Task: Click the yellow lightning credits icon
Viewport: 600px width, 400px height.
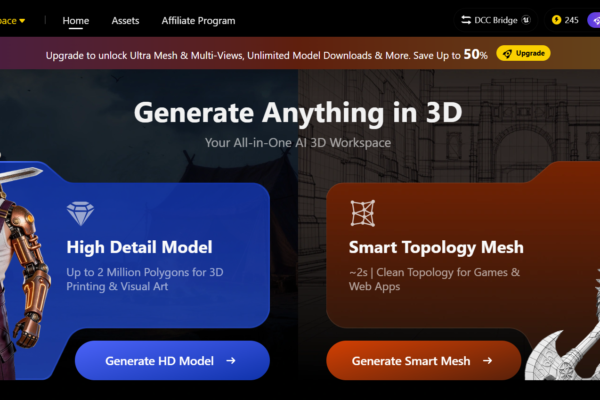Action: (556, 20)
